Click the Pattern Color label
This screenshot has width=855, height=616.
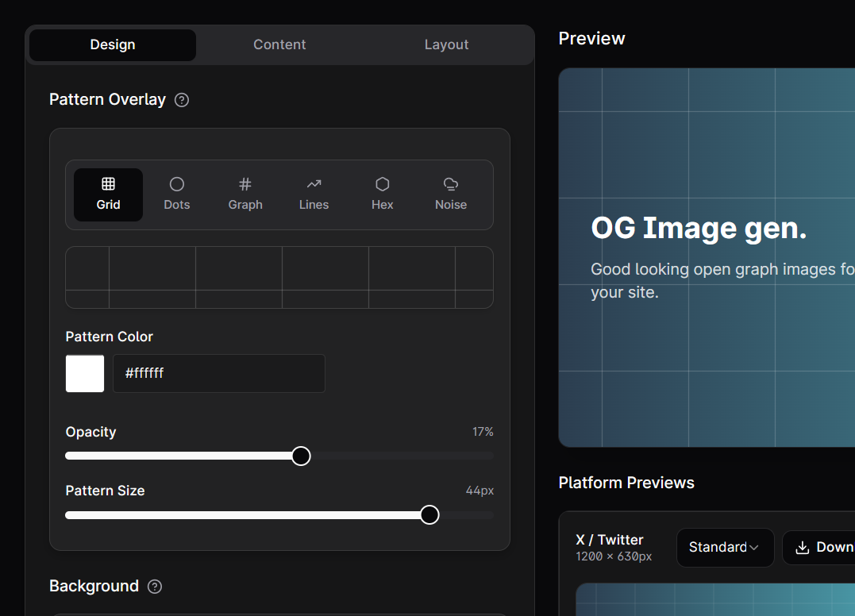point(109,337)
